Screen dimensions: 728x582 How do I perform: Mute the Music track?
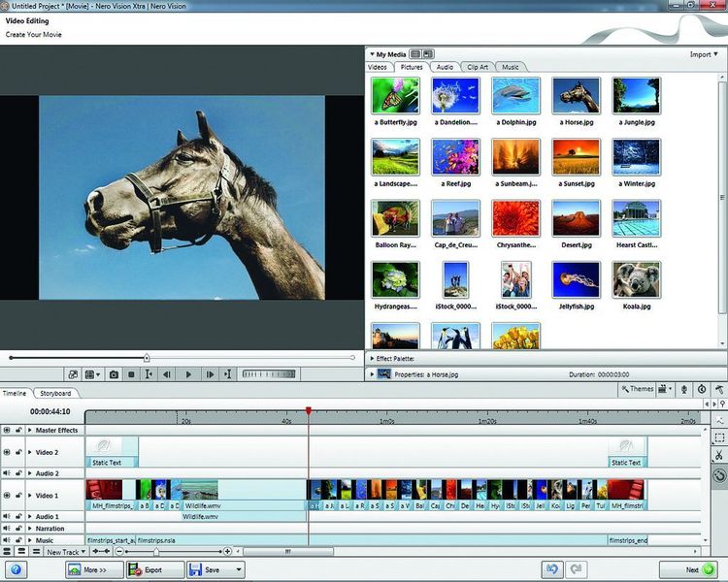pos(7,540)
